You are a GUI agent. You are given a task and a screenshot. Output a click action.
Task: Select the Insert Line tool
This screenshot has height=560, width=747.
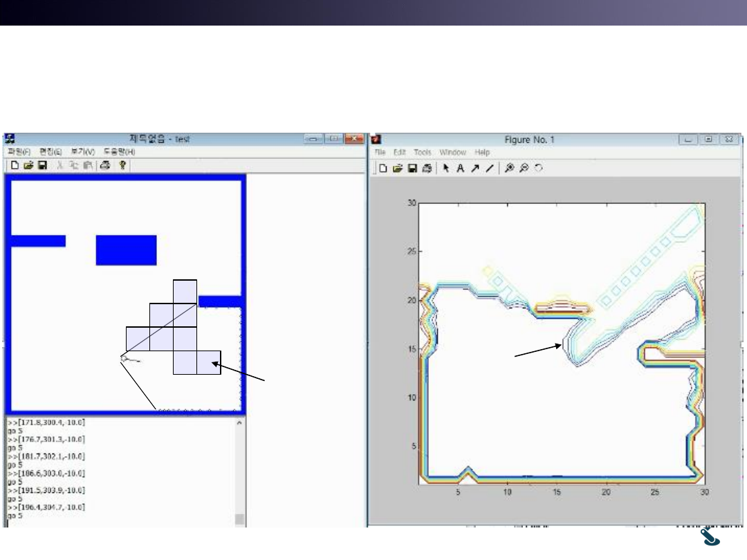(489, 168)
